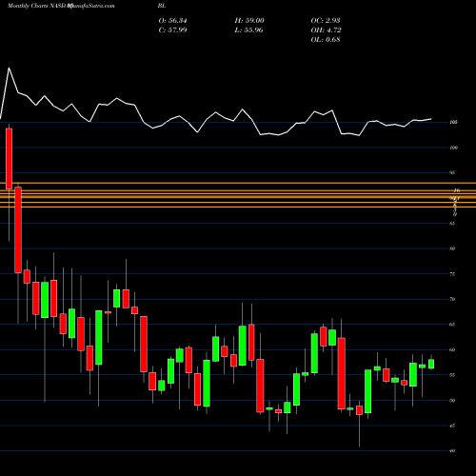This screenshot has height=476, width=476.
Task: Select the 95 price axis label
Action: tap(452, 173)
